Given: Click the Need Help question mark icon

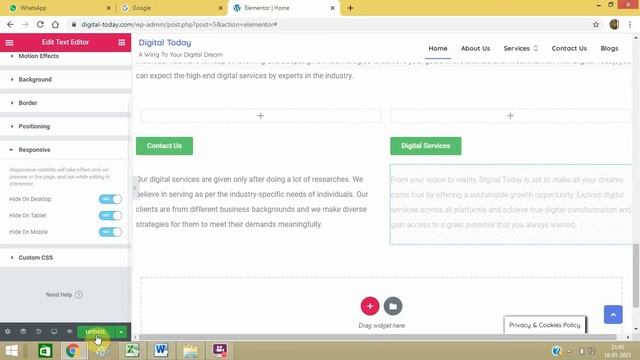Looking at the screenshot, I should click(79, 295).
